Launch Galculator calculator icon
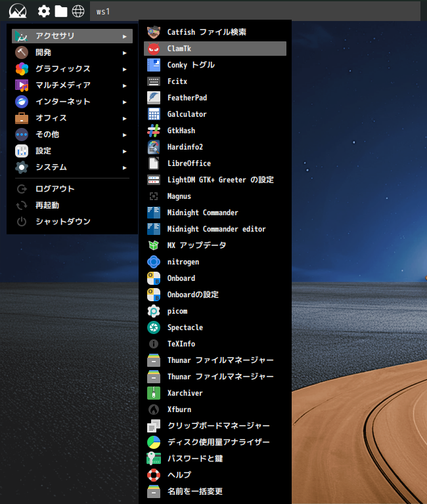This screenshot has height=504, width=427. click(x=154, y=114)
